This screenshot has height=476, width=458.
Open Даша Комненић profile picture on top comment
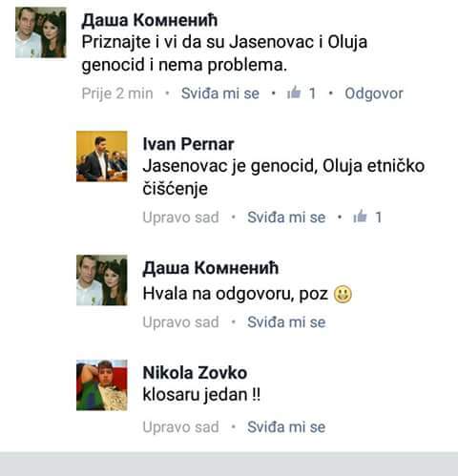coord(41,32)
